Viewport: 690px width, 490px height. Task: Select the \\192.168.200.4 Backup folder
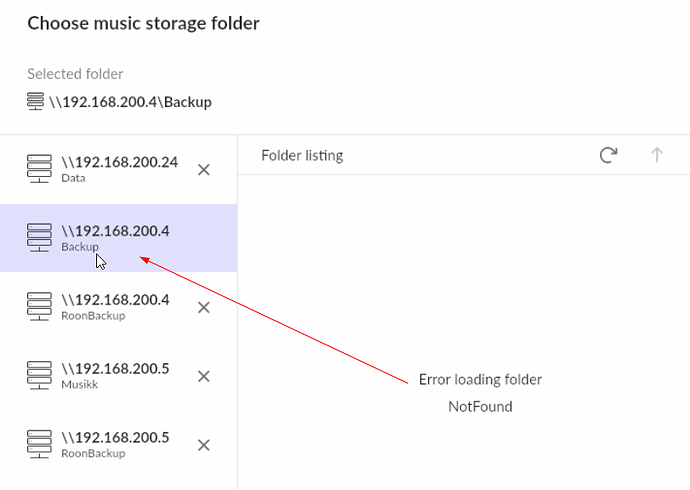click(115, 237)
